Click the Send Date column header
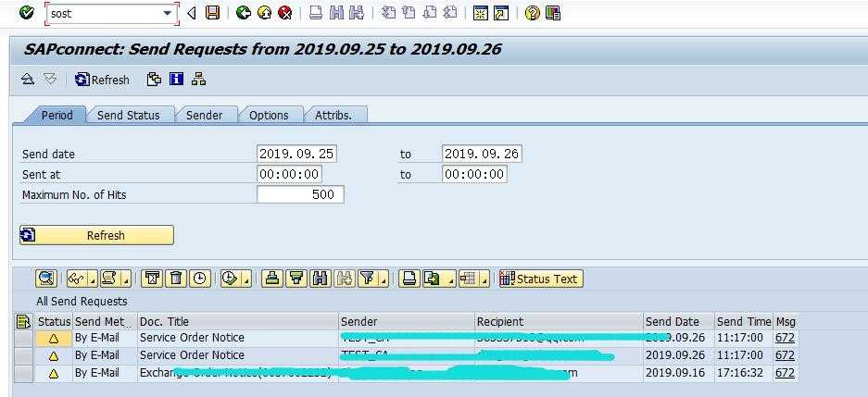Viewport: 868px width, 397px height. [679, 321]
